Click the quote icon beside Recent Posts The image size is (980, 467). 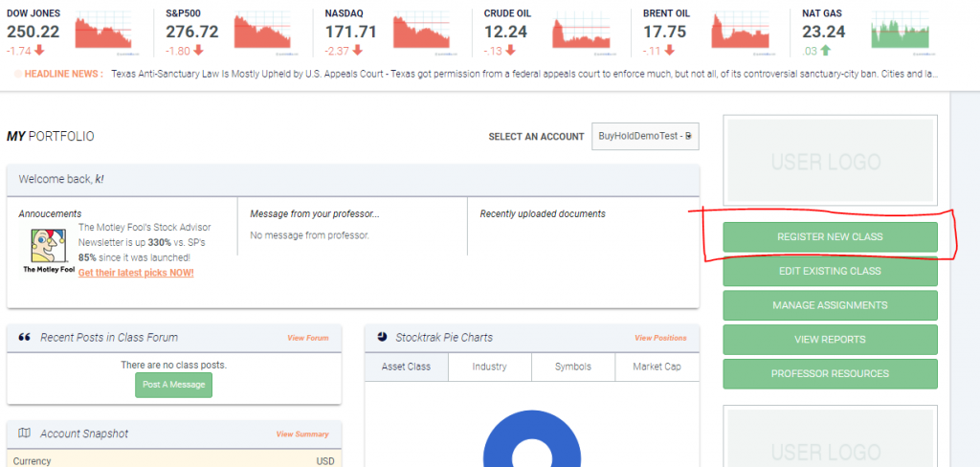click(24, 338)
